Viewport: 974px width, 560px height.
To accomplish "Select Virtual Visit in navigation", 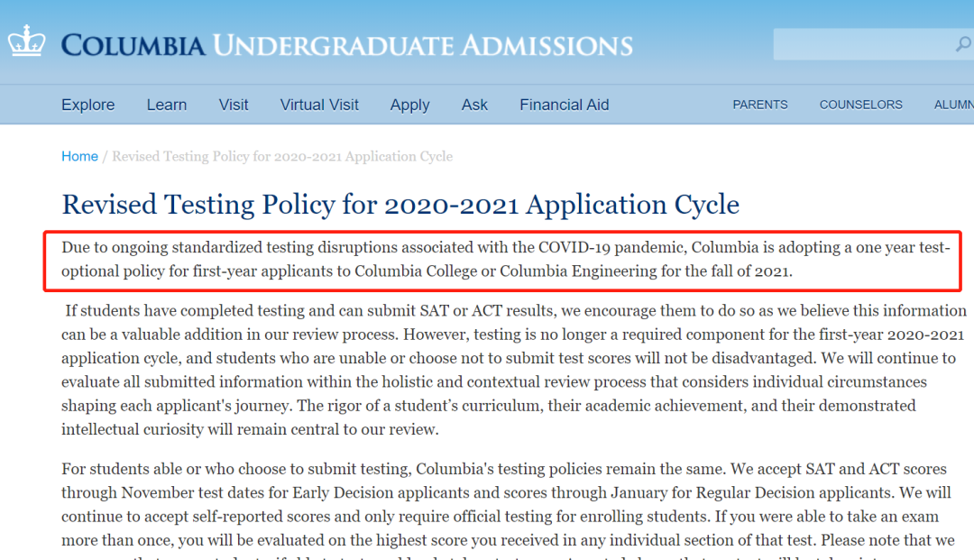I will [319, 105].
